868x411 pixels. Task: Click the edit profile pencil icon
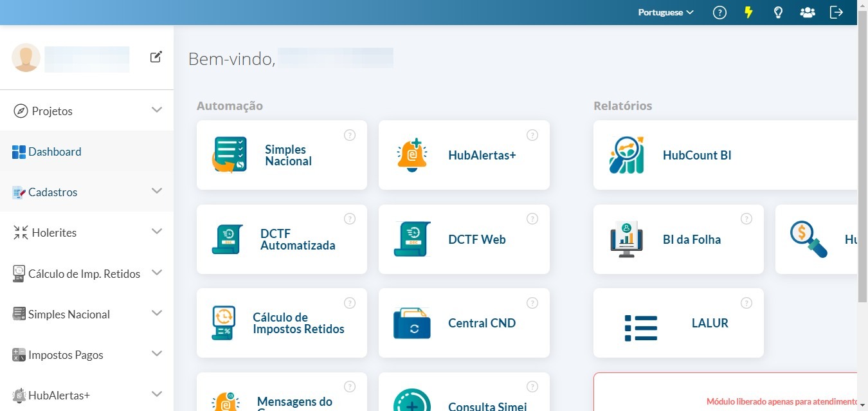(156, 57)
